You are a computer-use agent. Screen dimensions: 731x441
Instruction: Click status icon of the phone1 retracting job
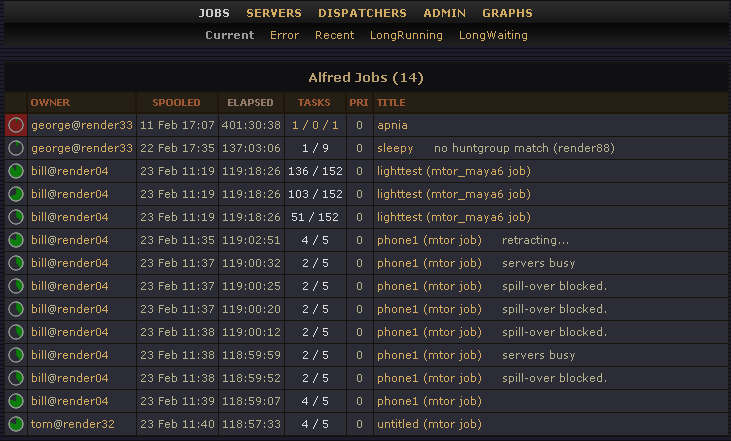(15, 240)
